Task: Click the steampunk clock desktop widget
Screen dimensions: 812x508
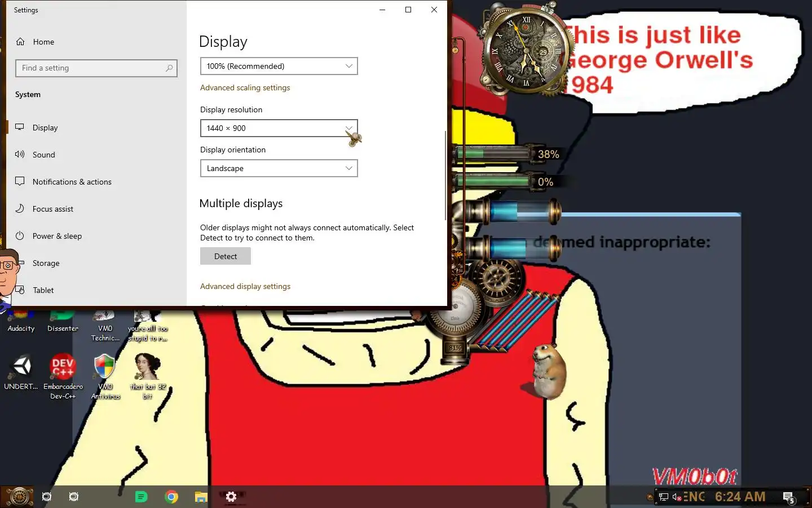Action: click(x=526, y=50)
